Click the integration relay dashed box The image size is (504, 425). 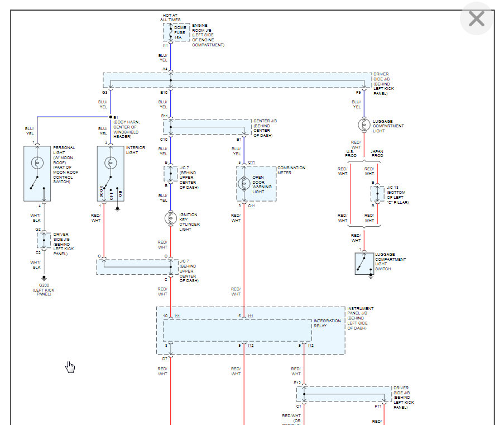238,331
